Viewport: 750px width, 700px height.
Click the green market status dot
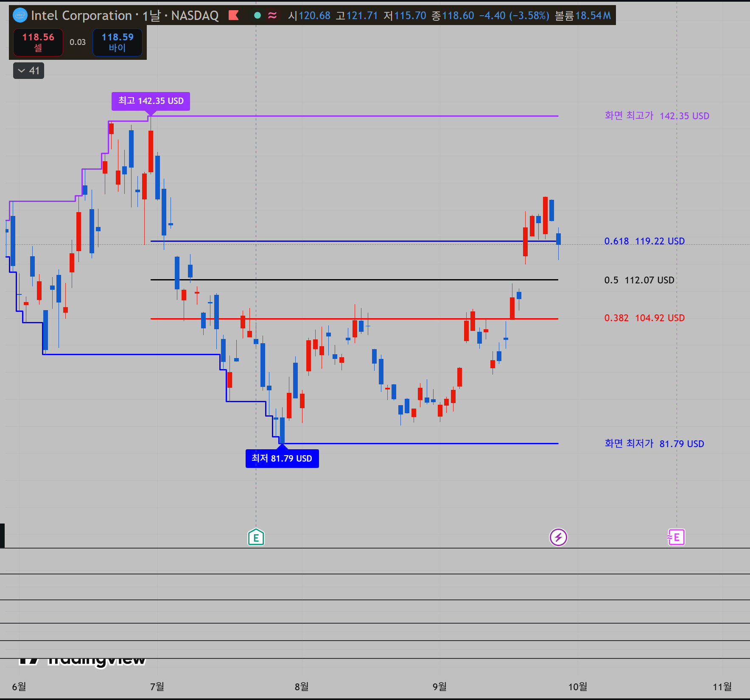257,16
